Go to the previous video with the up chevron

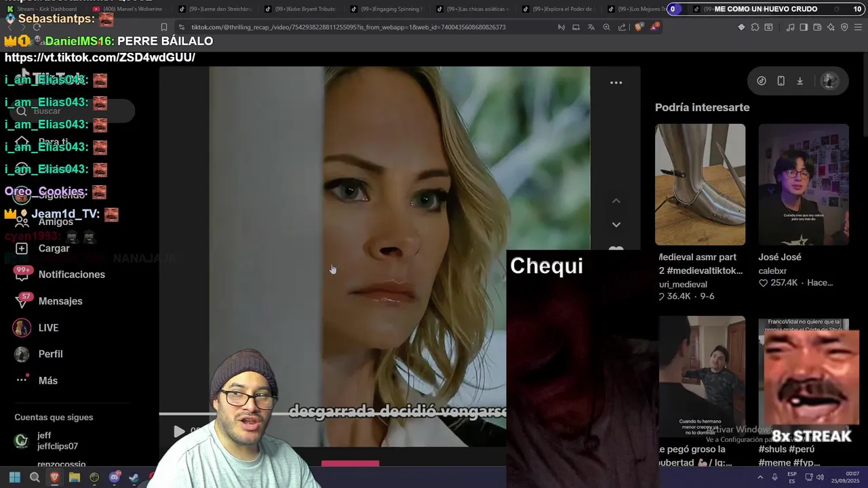[x=616, y=201]
